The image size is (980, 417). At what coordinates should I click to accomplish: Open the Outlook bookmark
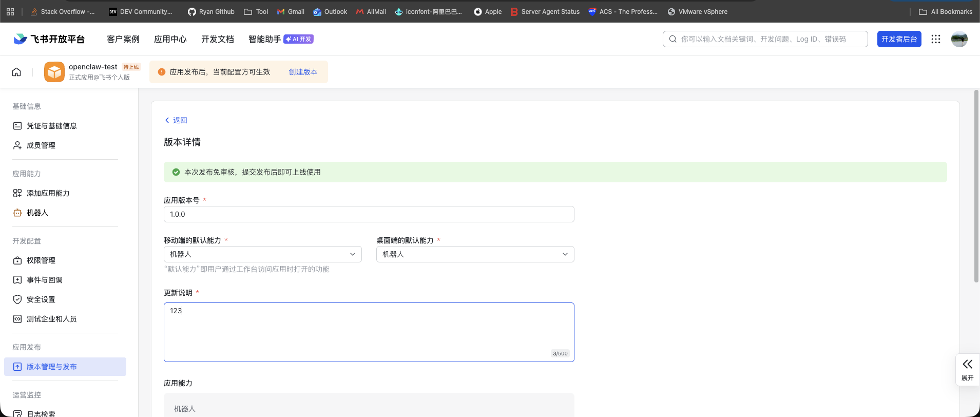tap(330, 11)
